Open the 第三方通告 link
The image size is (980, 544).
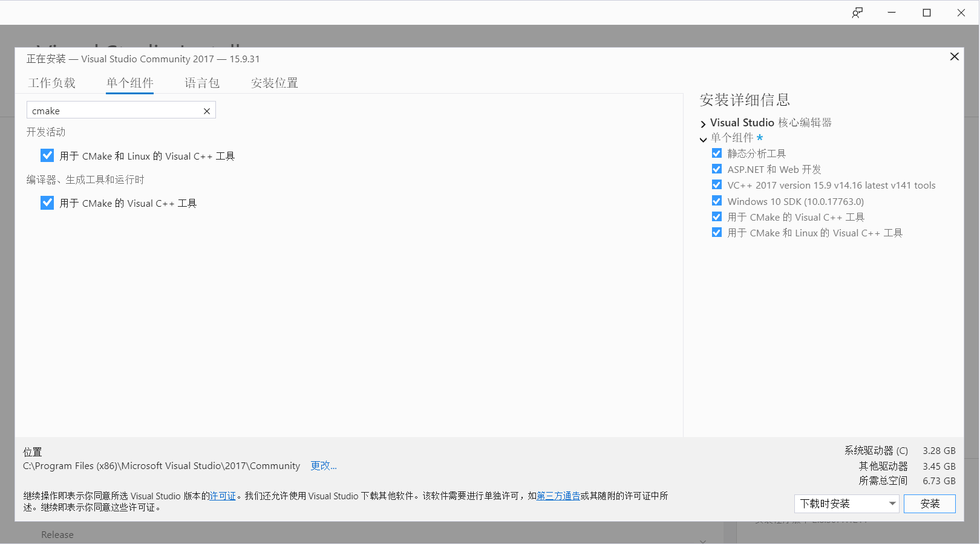558,496
